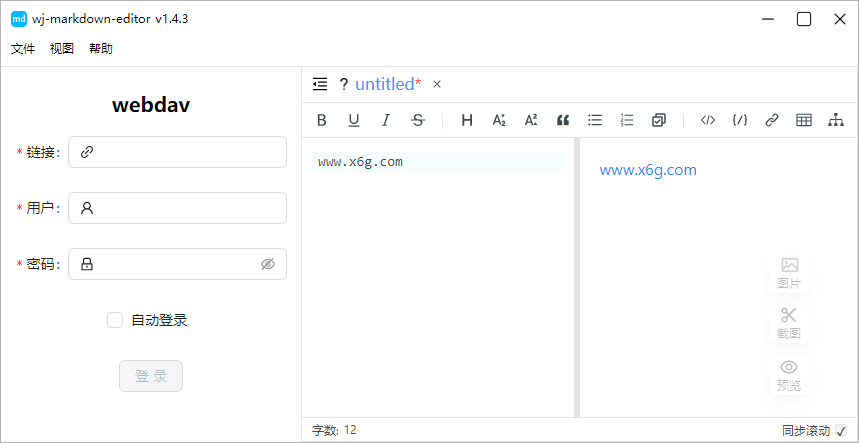Toggle bold formatting in toolbar
The height and width of the screenshot is (443, 859).
[x=322, y=120]
